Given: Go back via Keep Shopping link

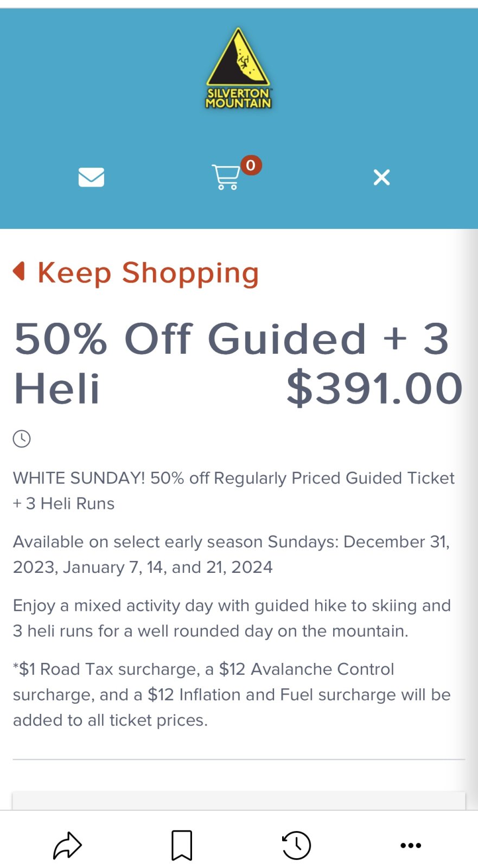Looking at the screenshot, I should 148,272.
